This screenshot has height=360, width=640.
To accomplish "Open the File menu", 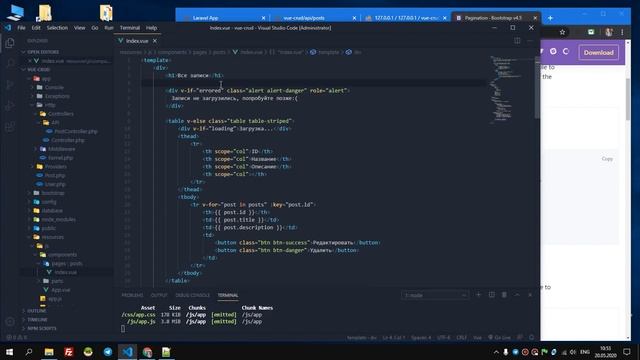I will click(21, 28).
